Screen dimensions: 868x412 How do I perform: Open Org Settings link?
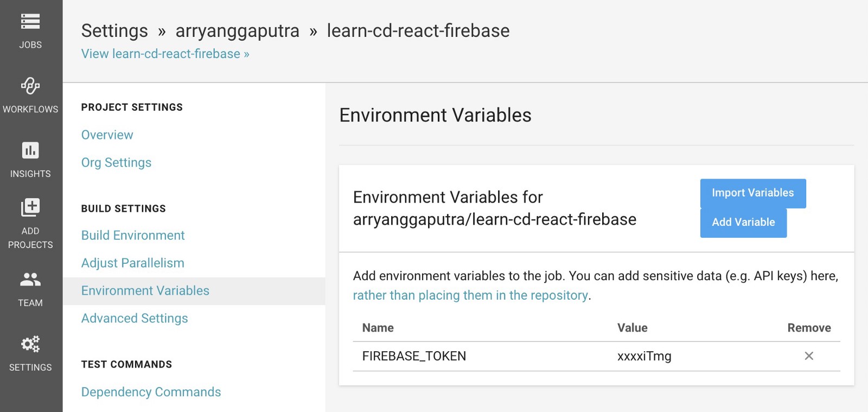tap(116, 162)
